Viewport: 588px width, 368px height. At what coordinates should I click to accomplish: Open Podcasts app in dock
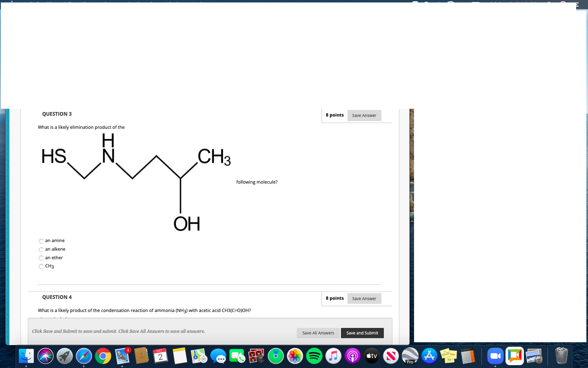click(x=352, y=356)
